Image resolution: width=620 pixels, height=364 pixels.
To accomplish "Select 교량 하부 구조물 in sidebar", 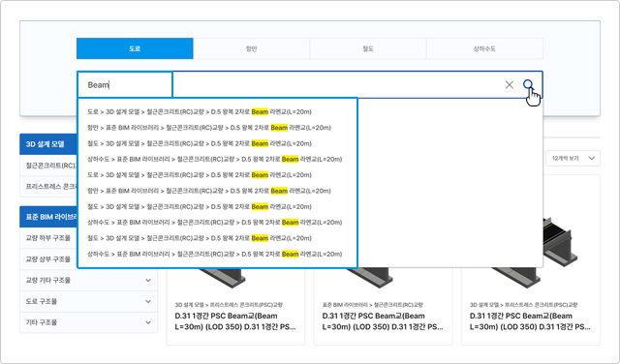I will click(x=47, y=238).
